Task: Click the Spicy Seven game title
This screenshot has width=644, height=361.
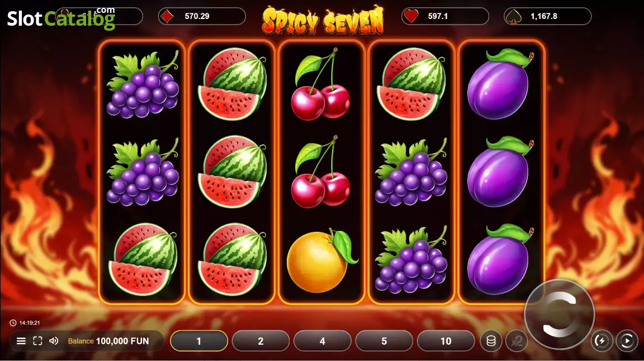Action: [x=323, y=20]
